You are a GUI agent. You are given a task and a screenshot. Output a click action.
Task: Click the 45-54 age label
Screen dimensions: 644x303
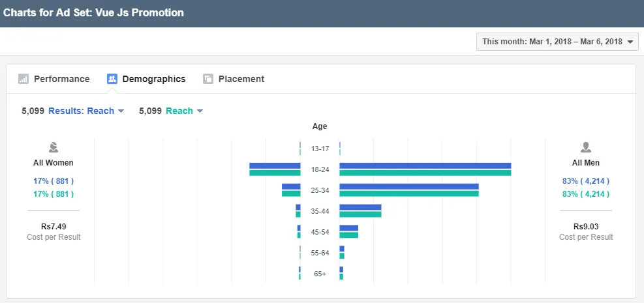coord(320,232)
